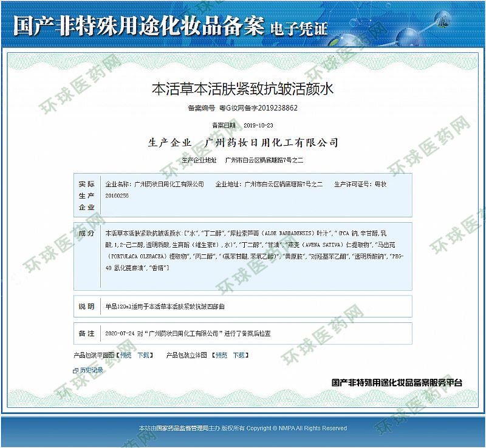This screenshot has height=448, width=486.
Task: Click the 国产非特殊用途化妆品备案 header title
Action: 139,25
